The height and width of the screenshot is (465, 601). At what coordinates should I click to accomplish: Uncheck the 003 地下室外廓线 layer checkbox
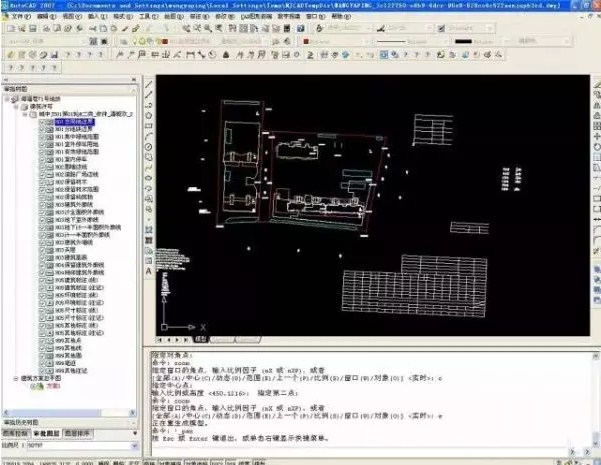point(42,220)
